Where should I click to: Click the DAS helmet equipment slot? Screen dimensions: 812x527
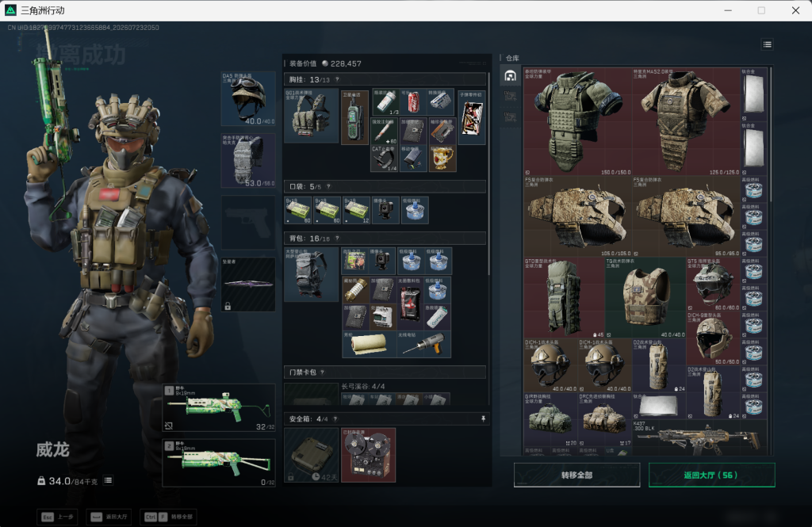[x=248, y=99]
